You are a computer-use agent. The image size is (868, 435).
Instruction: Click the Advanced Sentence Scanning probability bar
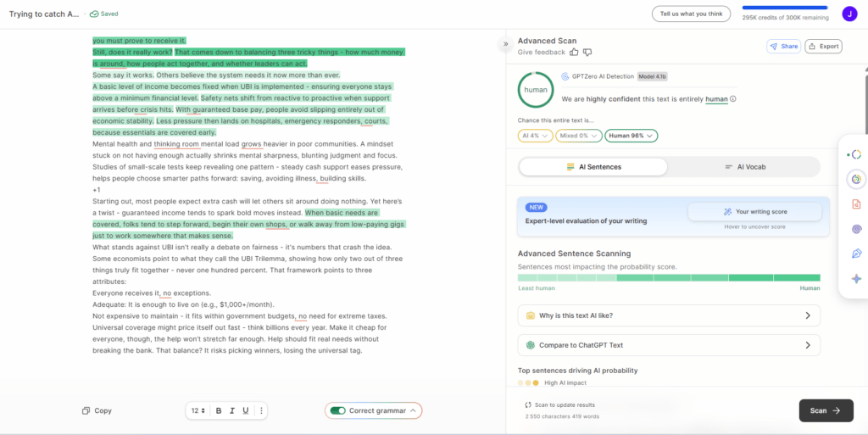coord(669,277)
